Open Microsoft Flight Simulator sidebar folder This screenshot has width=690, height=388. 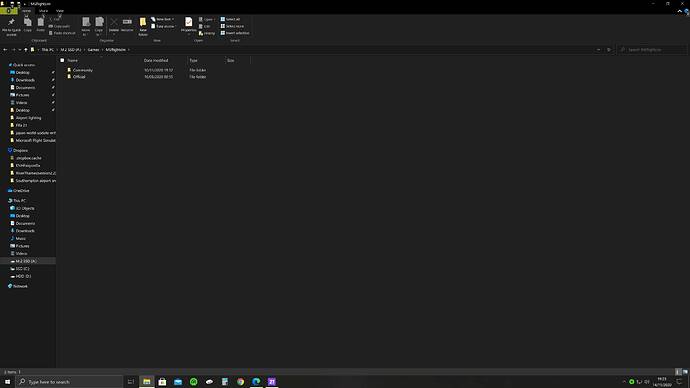35,140
